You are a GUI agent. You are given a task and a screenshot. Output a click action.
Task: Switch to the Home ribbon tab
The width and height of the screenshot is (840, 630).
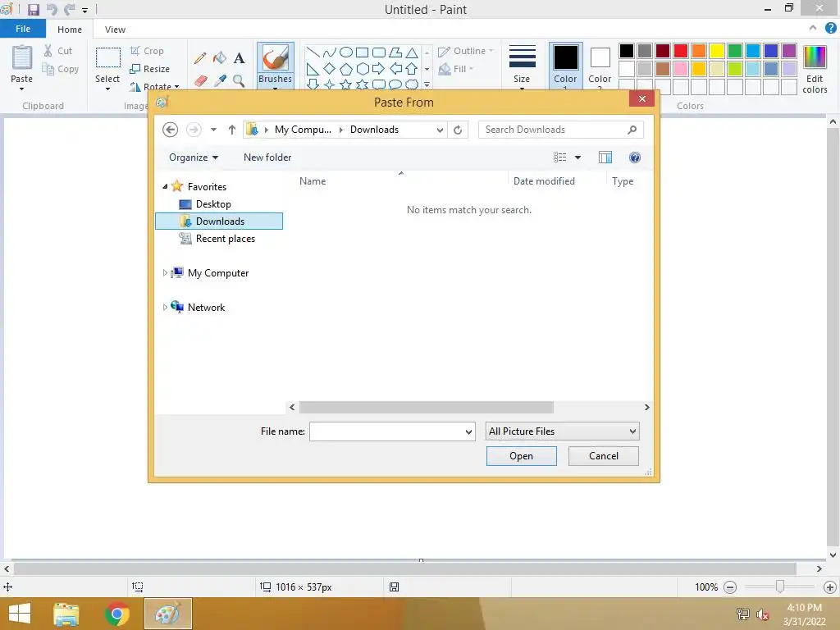[x=70, y=30]
